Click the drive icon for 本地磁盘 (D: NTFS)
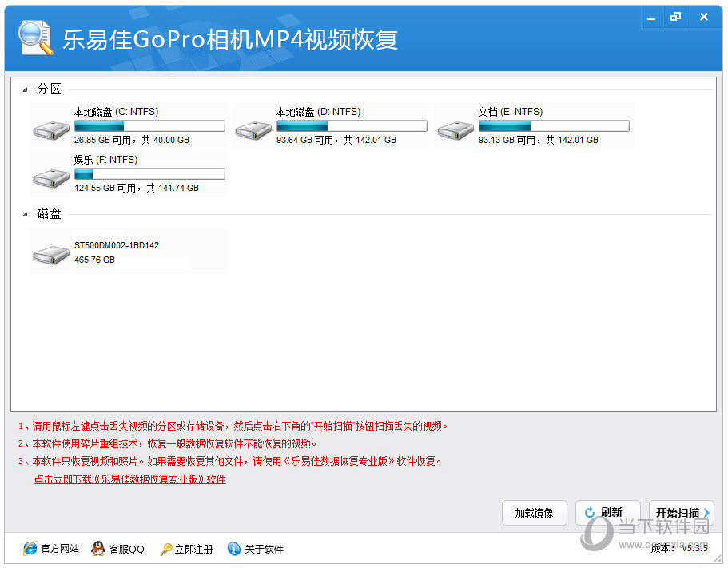Screen dimensions: 728x568 (x=253, y=130)
